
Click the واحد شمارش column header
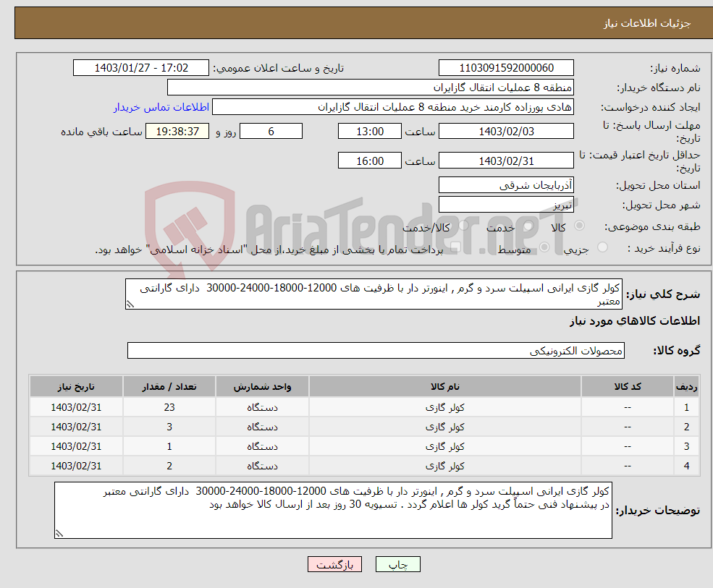pyautogui.click(x=262, y=386)
